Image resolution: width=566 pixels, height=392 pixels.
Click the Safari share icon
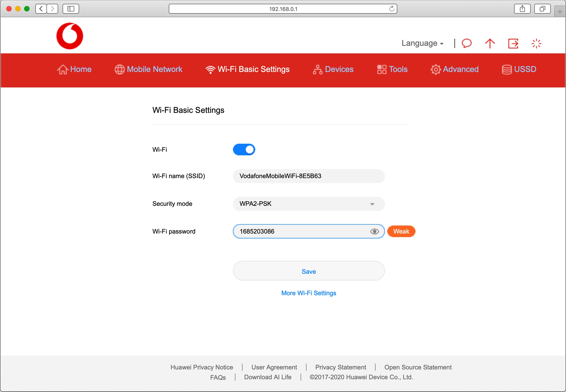pos(522,9)
